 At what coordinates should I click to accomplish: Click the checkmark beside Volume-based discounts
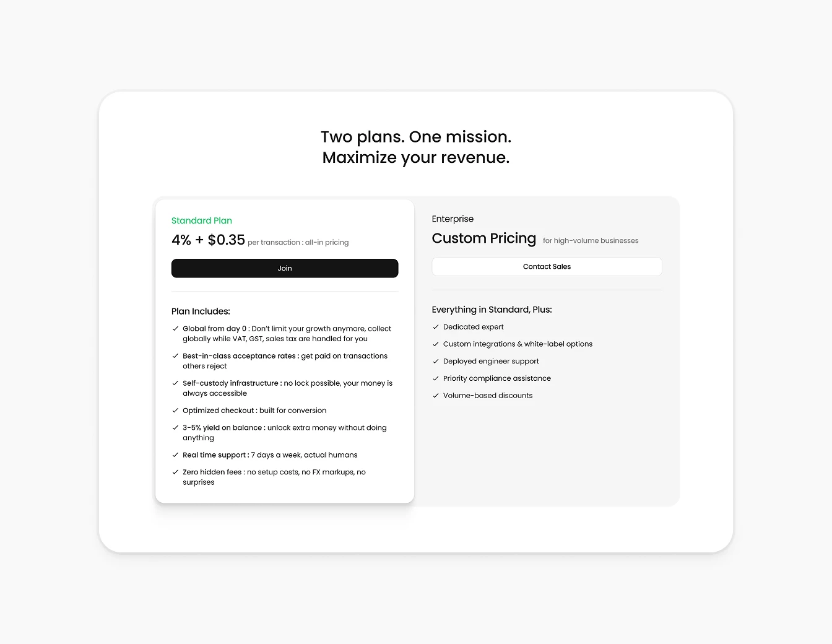[435, 395]
